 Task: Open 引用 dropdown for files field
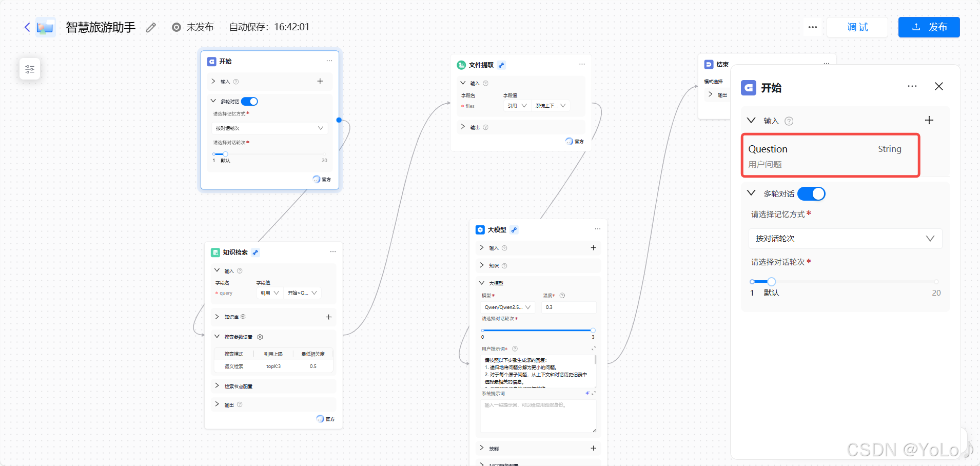coord(517,106)
